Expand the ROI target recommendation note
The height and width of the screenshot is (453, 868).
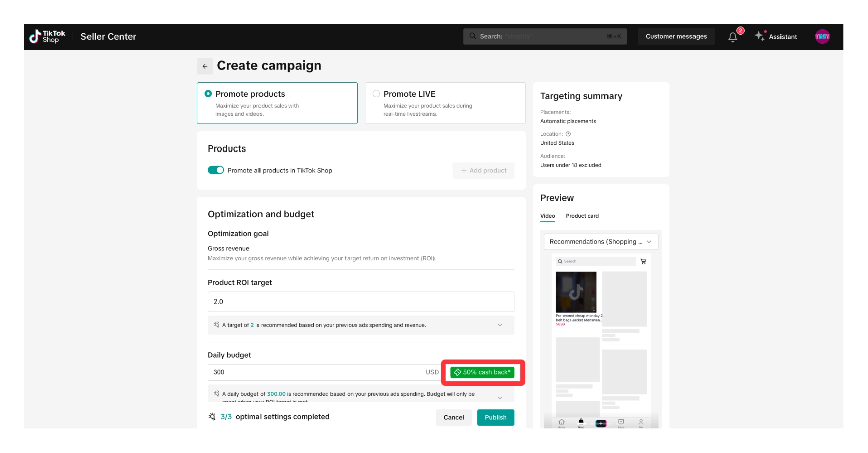coord(500,325)
